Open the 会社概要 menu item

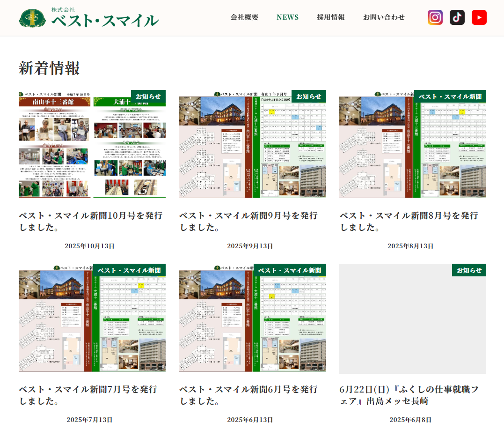click(x=244, y=17)
